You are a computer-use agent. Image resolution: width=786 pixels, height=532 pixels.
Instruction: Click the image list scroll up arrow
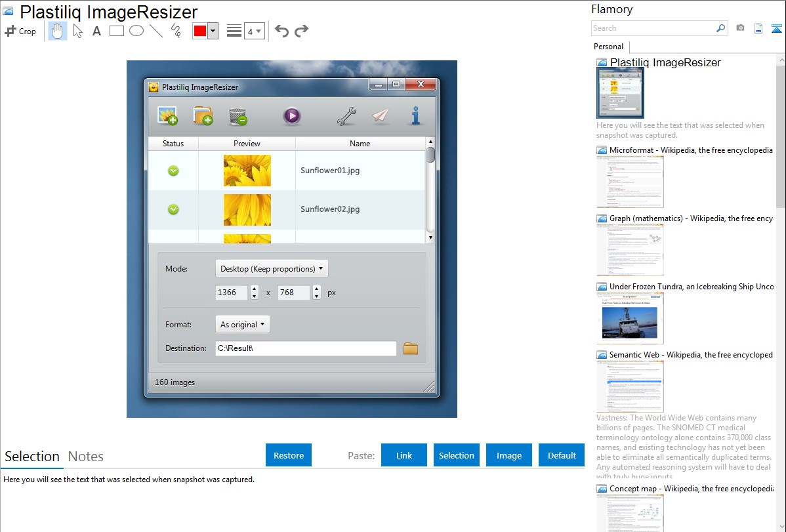(430, 142)
